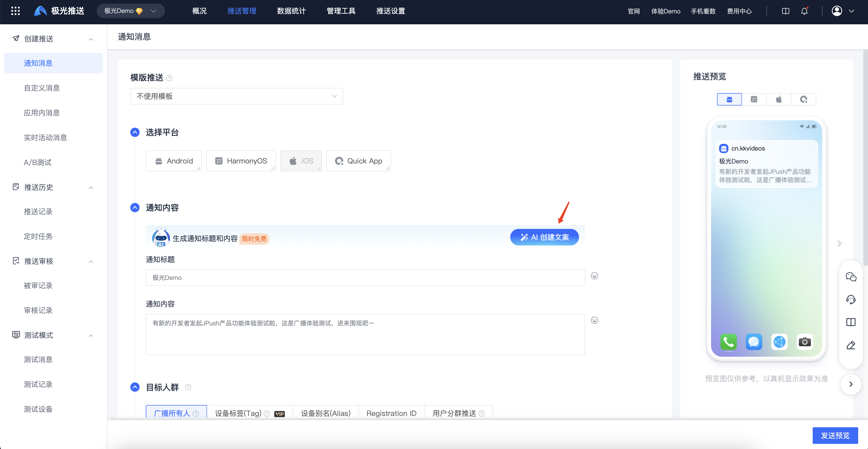The height and width of the screenshot is (449, 868).
Task: Click the phone app icon in preview
Action: pyautogui.click(x=728, y=342)
